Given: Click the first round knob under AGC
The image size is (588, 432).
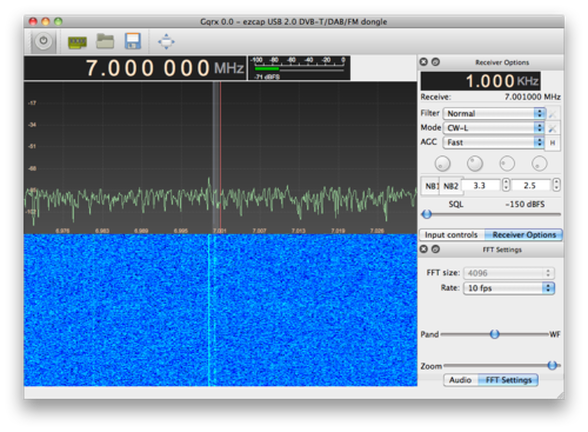Looking at the screenshot, I should pyautogui.click(x=442, y=164).
